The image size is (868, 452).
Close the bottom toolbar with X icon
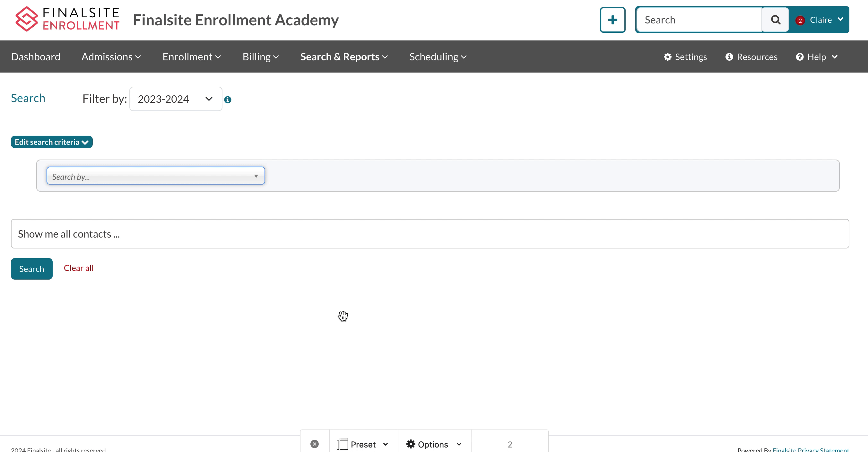point(314,444)
